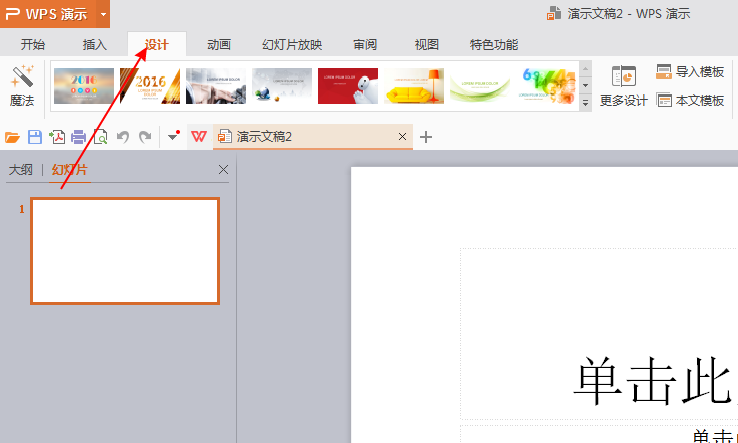Select the 幻灯片 pane tab
This screenshot has height=443, width=738.
click(x=70, y=170)
